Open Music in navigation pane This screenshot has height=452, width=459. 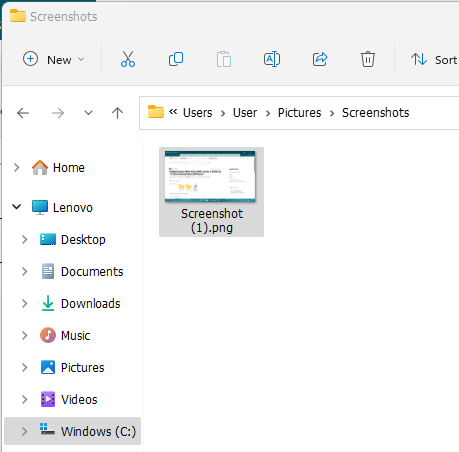point(76,336)
